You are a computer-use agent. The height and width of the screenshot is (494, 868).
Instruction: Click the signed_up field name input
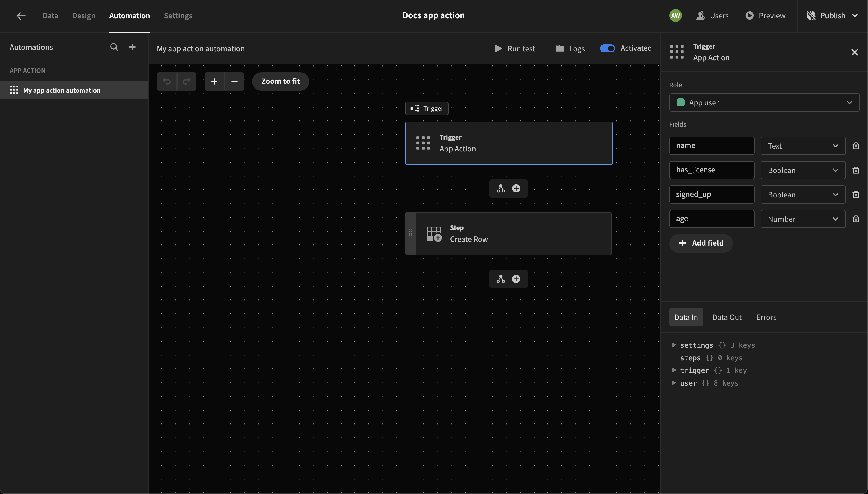711,195
